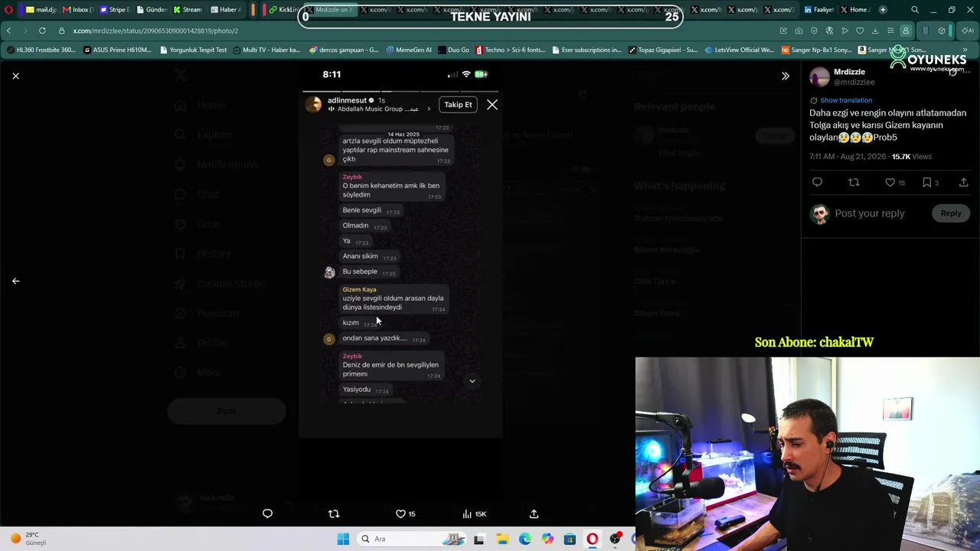Open Task View on the taskbar

pos(479,539)
